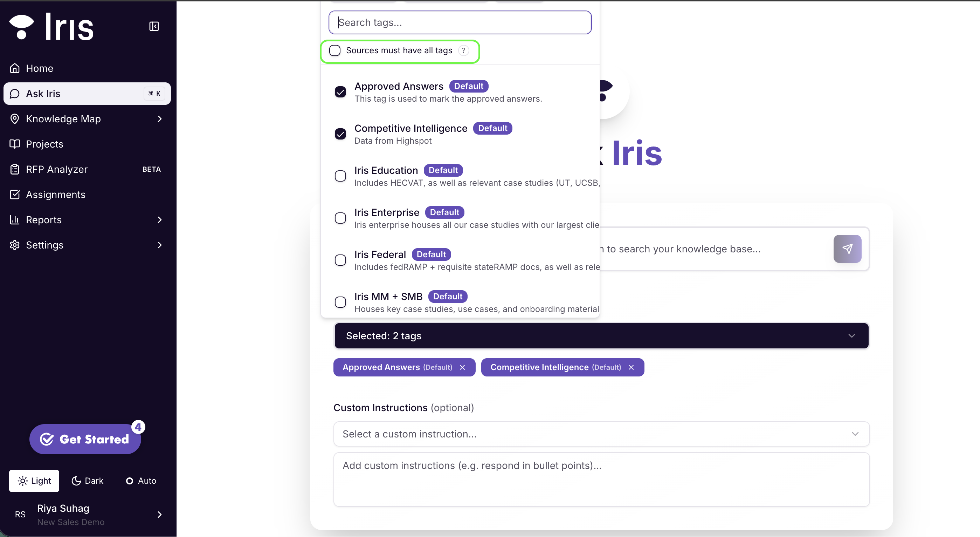Check the Iris Enterprise tag

pos(340,218)
